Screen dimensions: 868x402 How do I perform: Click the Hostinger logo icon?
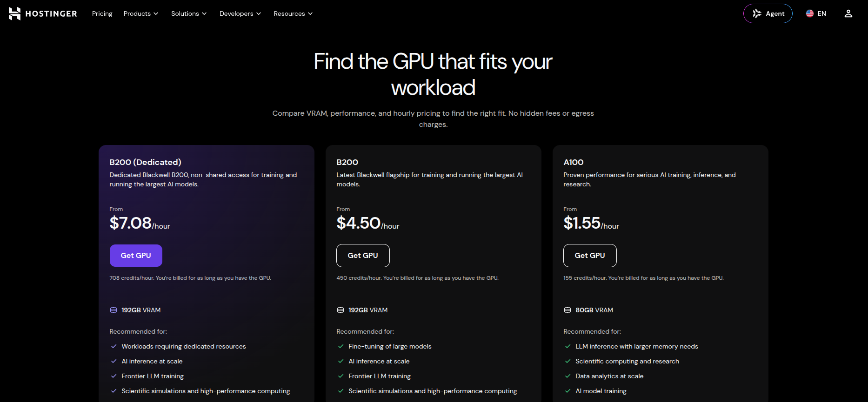coord(14,14)
